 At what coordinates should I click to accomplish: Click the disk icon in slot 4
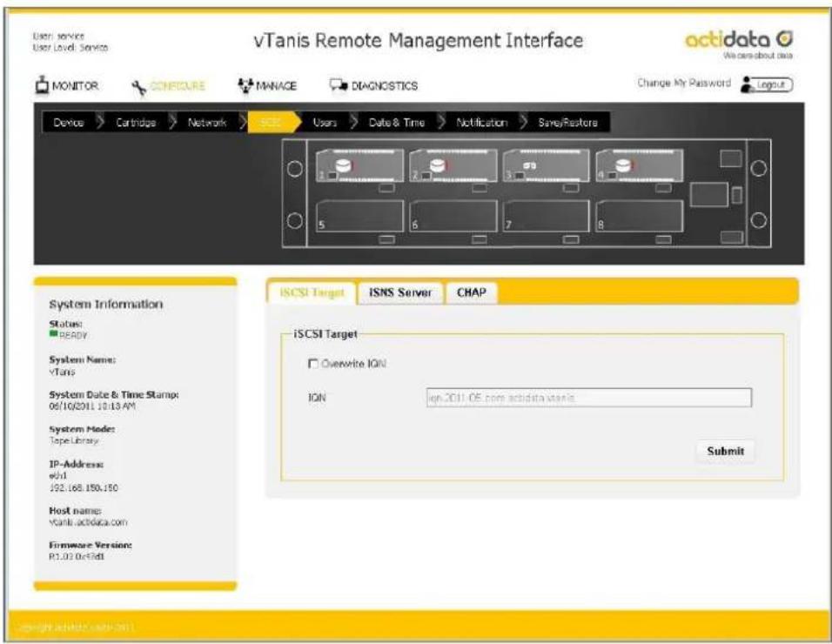coord(622,165)
